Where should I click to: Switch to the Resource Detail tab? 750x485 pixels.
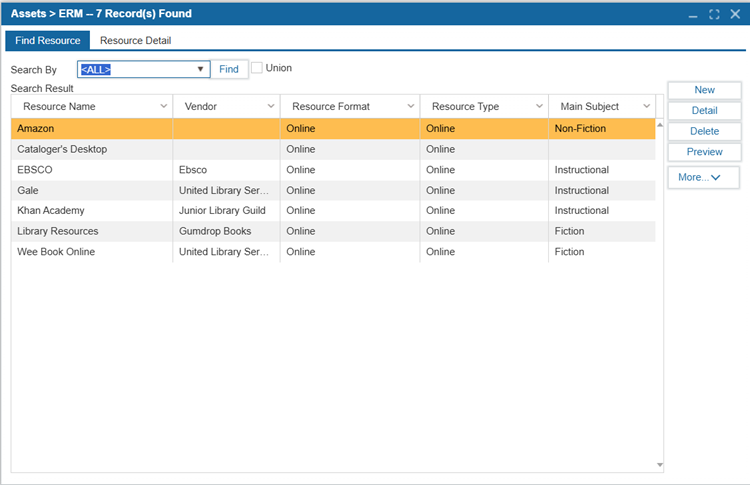(x=135, y=41)
